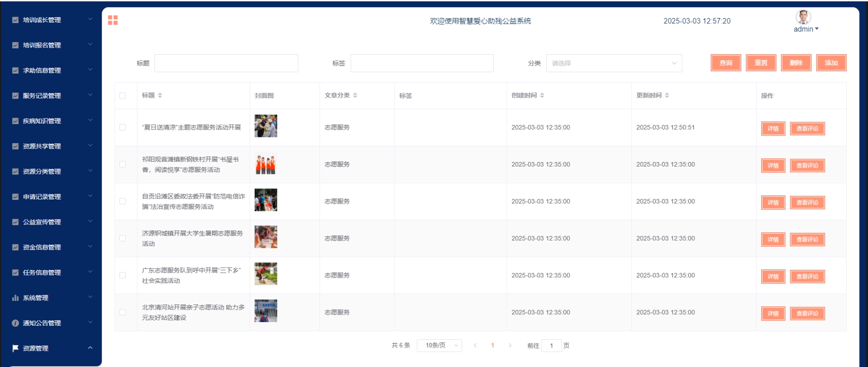Expand the 培训报名管理 menu chevron
This screenshot has width=868, height=367.
pyautogui.click(x=90, y=44)
